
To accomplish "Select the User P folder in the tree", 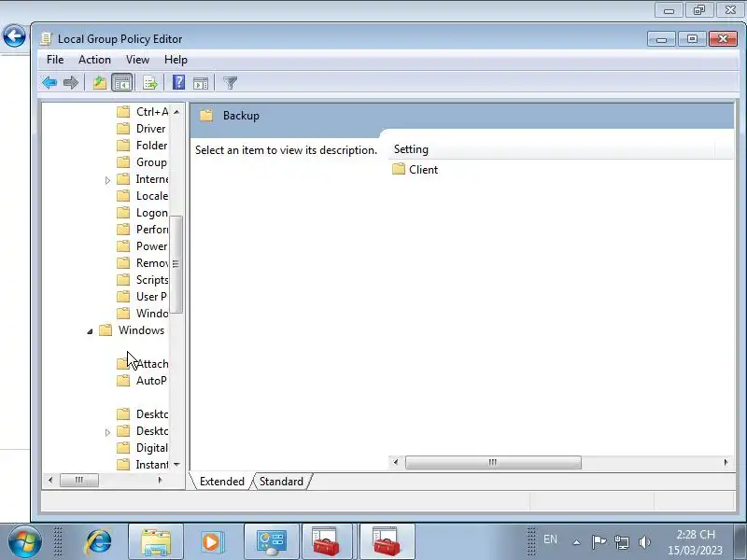I will (x=142, y=297).
